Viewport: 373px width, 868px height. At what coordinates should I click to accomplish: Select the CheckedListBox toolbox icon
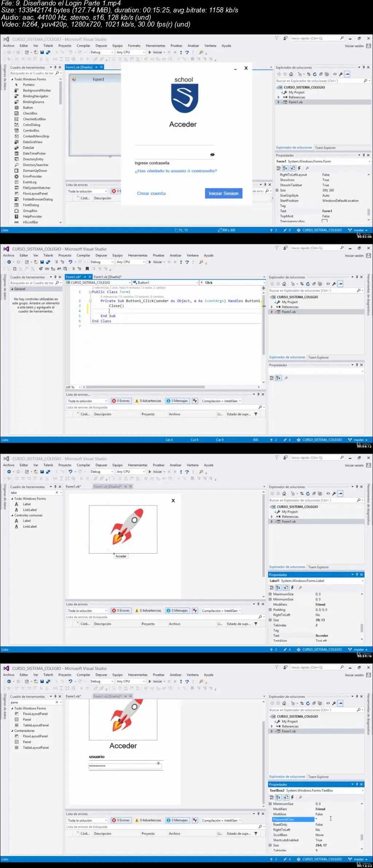[16, 119]
